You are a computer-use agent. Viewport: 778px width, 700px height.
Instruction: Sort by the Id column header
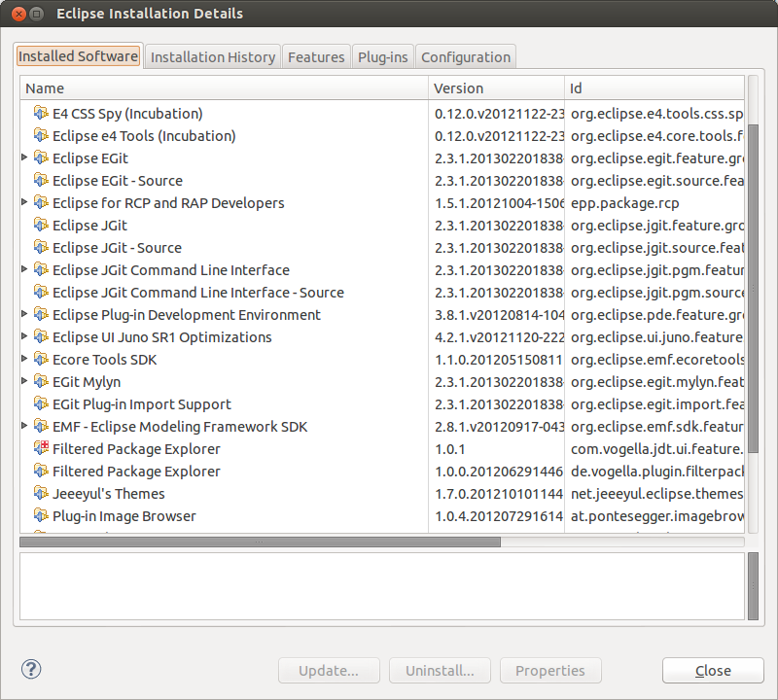point(654,87)
